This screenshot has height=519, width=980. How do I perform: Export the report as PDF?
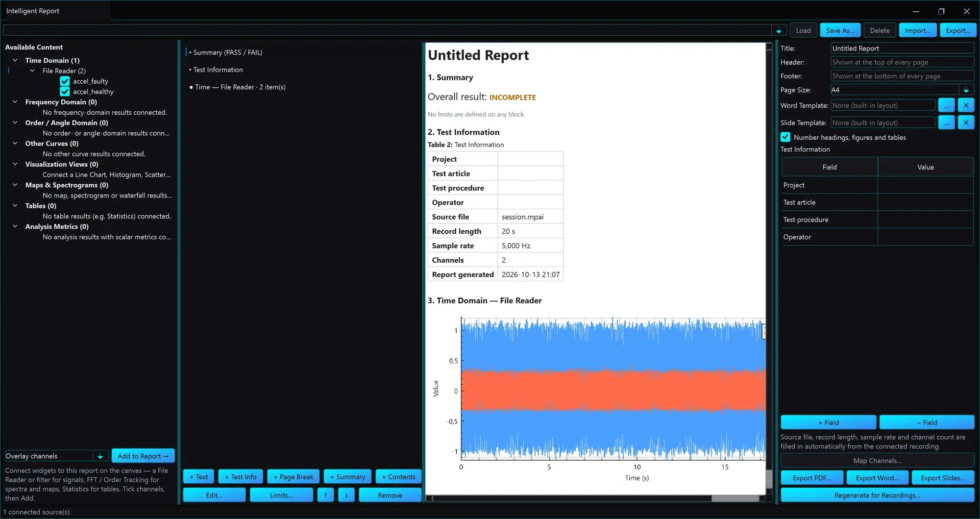point(812,478)
